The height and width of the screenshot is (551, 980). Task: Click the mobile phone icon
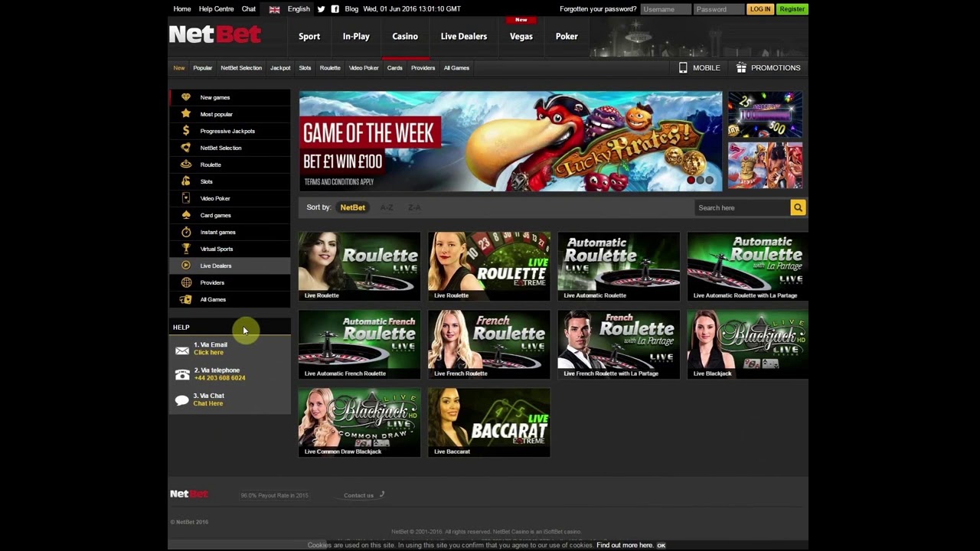(x=683, y=67)
